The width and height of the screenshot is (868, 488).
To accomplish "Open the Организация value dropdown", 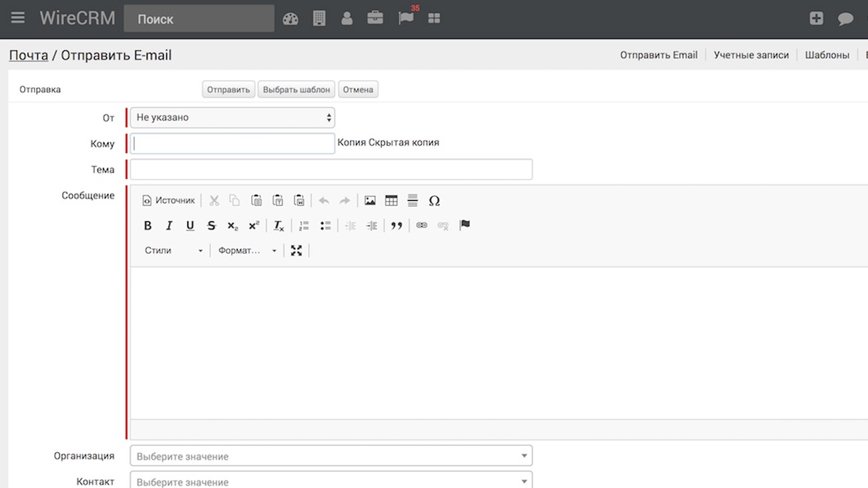I will pyautogui.click(x=331, y=456).
